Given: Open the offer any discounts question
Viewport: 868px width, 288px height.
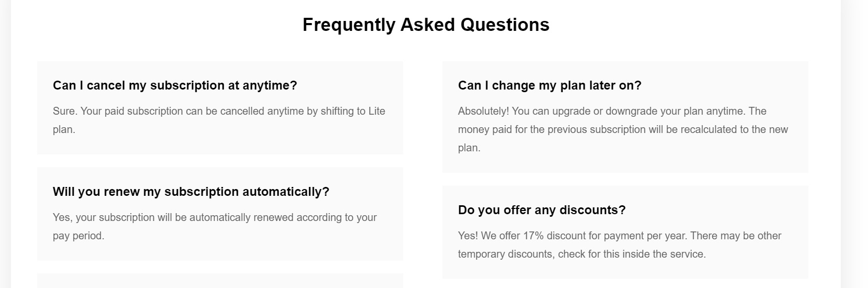Looking at the screenshot, I should click(542, 210).
